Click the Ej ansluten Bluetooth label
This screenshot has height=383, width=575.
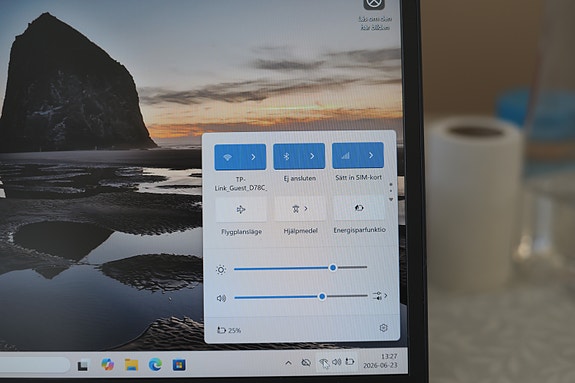[x=300, y=178]
